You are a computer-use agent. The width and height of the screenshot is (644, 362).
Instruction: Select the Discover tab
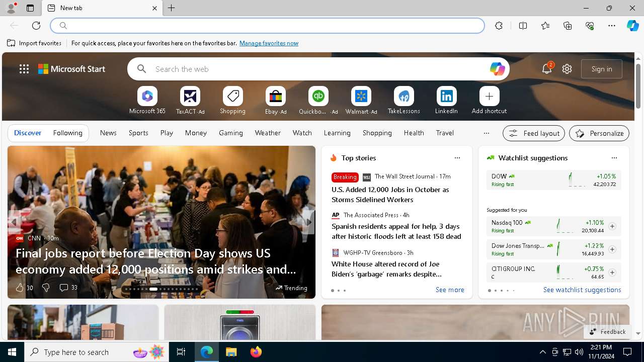click(x=28, y=133)
